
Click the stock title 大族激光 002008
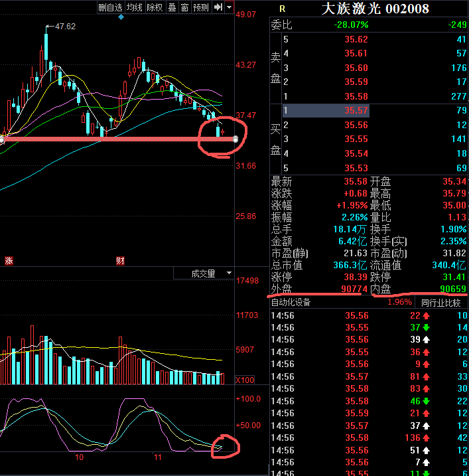(375, 9)
